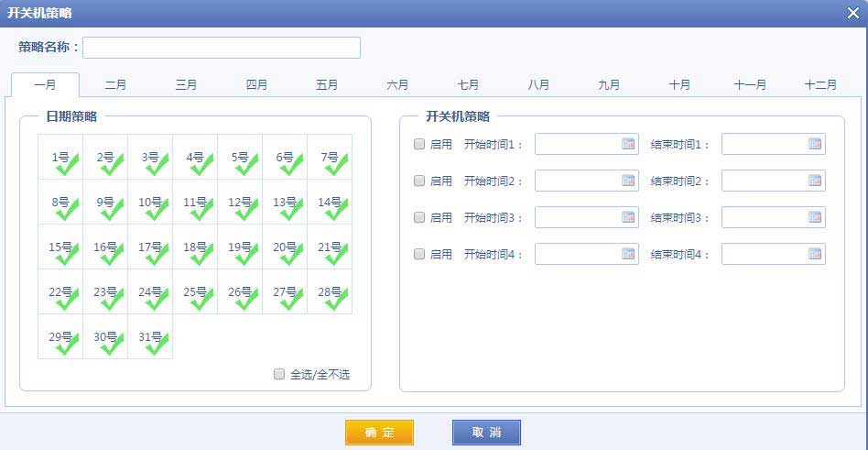Switch to the 三月 tab
Image resolution: width=868 pixels, height=450 pixels.
coord(186,85)
